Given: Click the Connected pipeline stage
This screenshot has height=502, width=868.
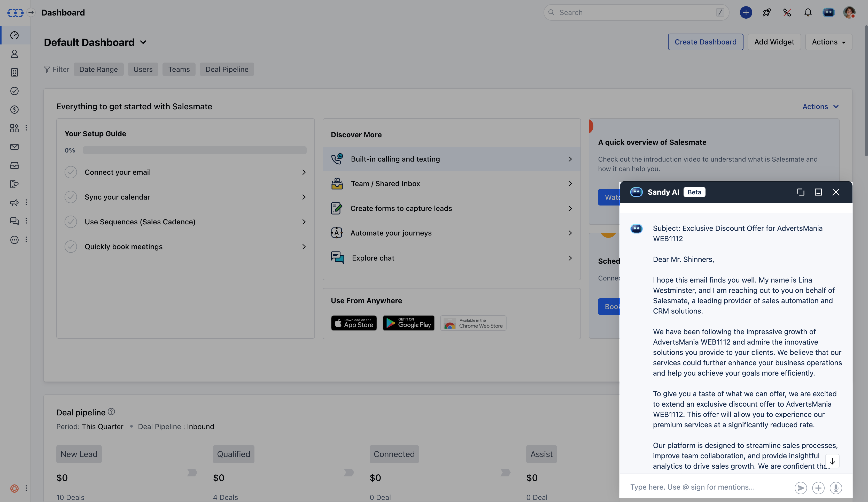Looking at the screenshot, I should (394, 454).
